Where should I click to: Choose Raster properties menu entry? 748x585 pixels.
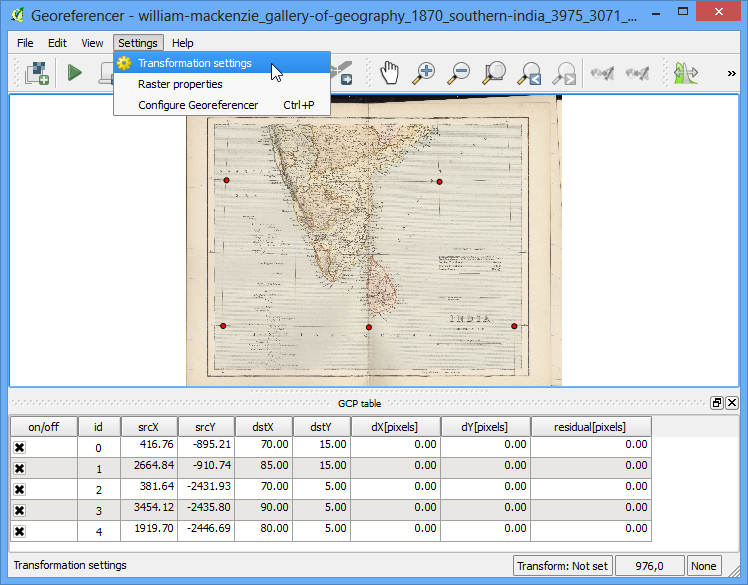(x=222, y=84)
